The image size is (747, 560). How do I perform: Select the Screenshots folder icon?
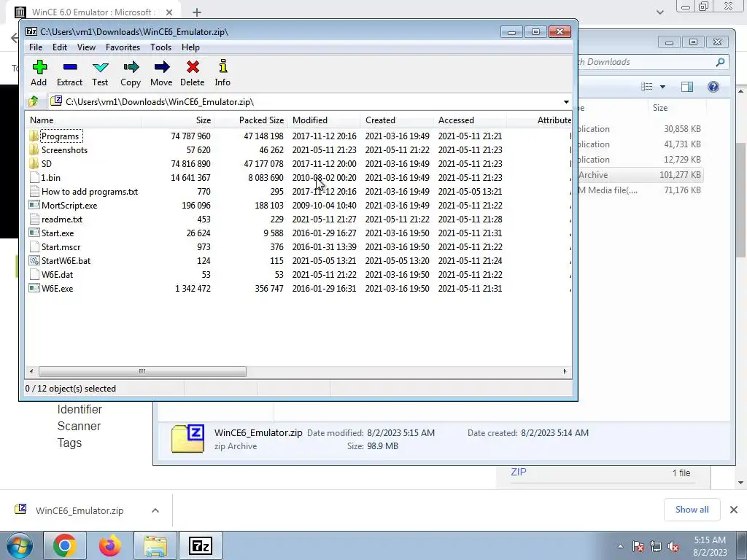pos(34,150)
